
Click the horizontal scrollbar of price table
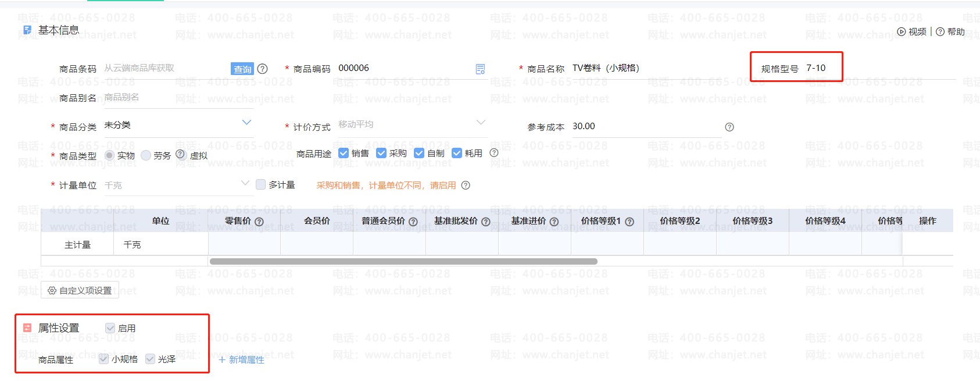(403, 261)
